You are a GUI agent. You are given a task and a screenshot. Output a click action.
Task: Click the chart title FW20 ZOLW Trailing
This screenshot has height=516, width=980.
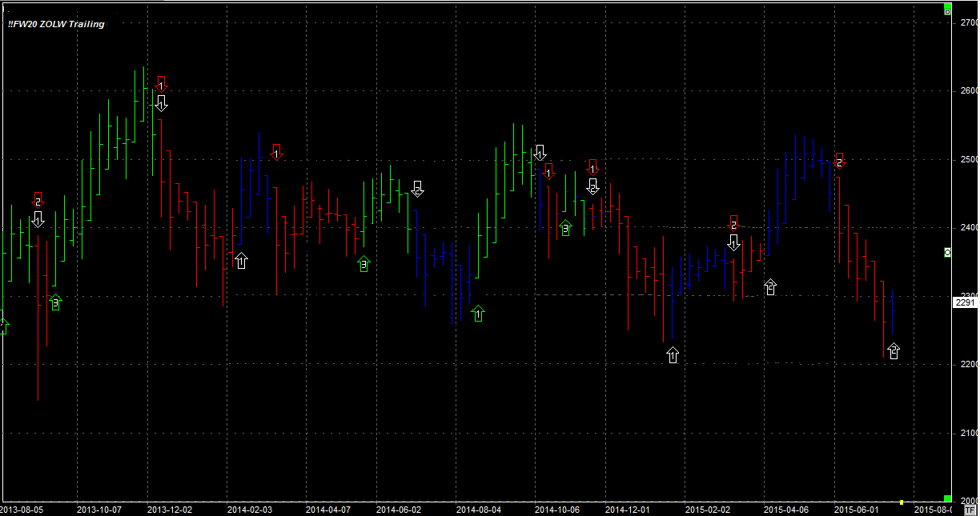(x=56, y=24)
